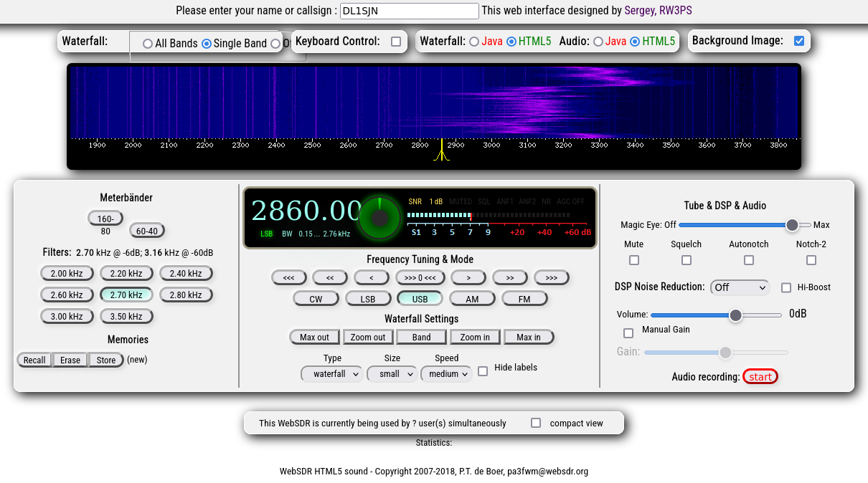
Task: Click the Gain slider
Action: pos(716,353)
